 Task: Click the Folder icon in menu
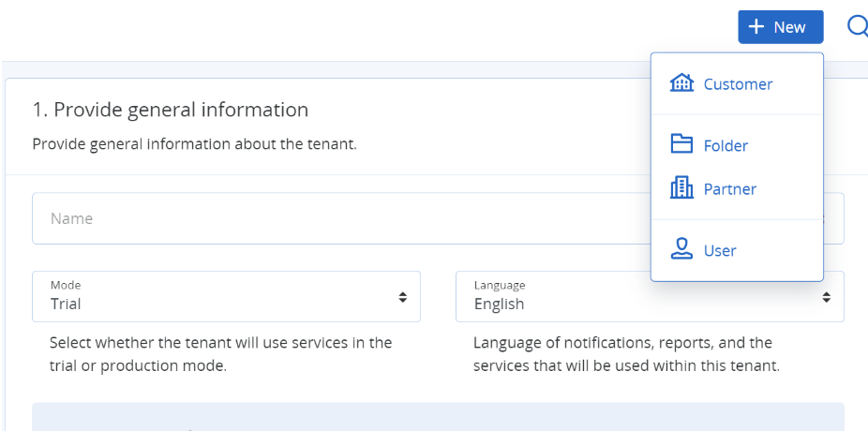click(681, 144)
